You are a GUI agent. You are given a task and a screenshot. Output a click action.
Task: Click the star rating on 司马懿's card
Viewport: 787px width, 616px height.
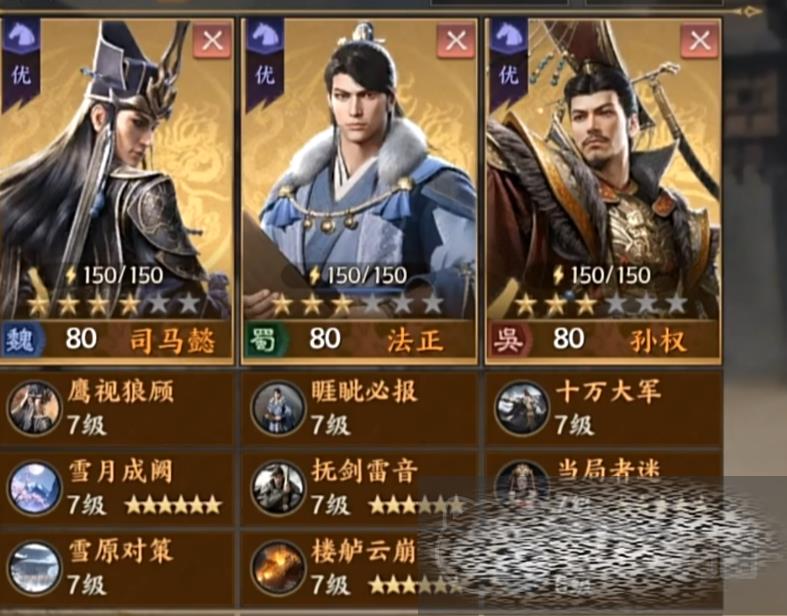tap(113, 304)
